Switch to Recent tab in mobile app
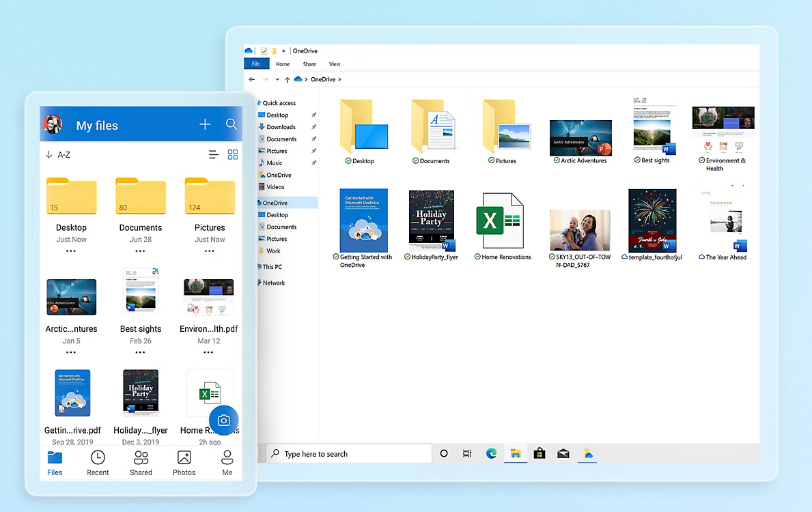The width and height of the screenshot is (812, 512). coord(98,463)
